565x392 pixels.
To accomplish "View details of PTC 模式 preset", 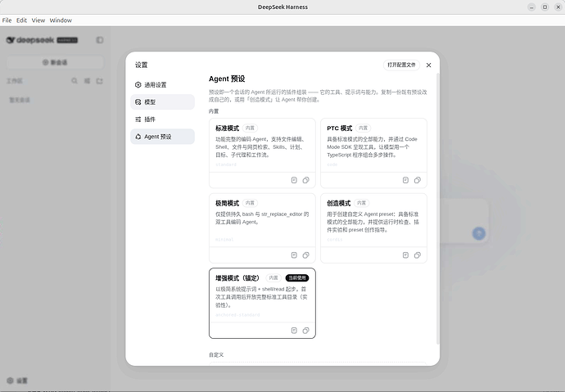I will click(x=405, y=180).
